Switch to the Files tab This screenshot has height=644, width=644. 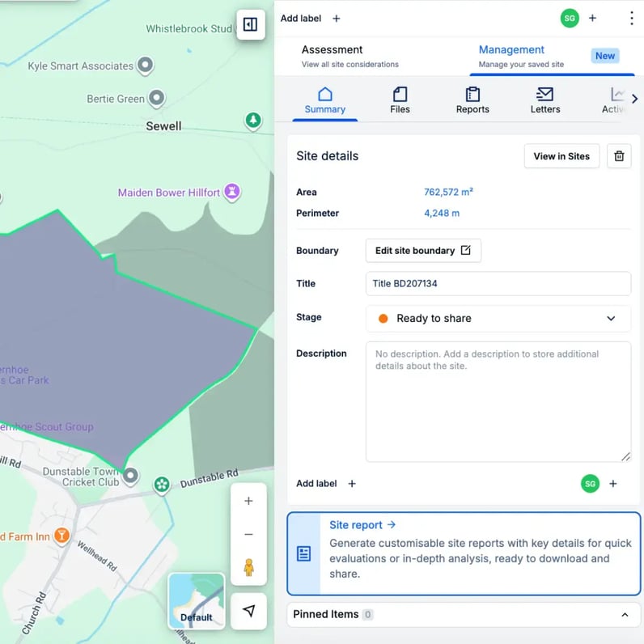coord(400,100)
